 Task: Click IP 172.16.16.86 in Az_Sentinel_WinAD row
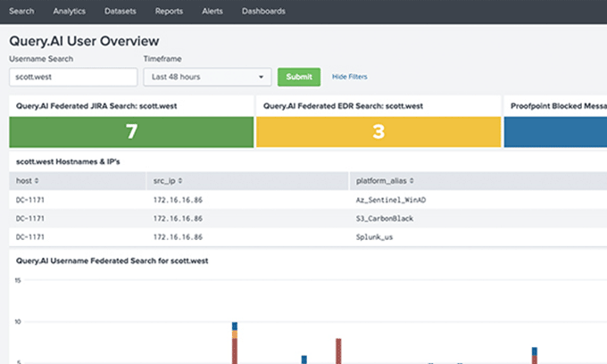178,200
